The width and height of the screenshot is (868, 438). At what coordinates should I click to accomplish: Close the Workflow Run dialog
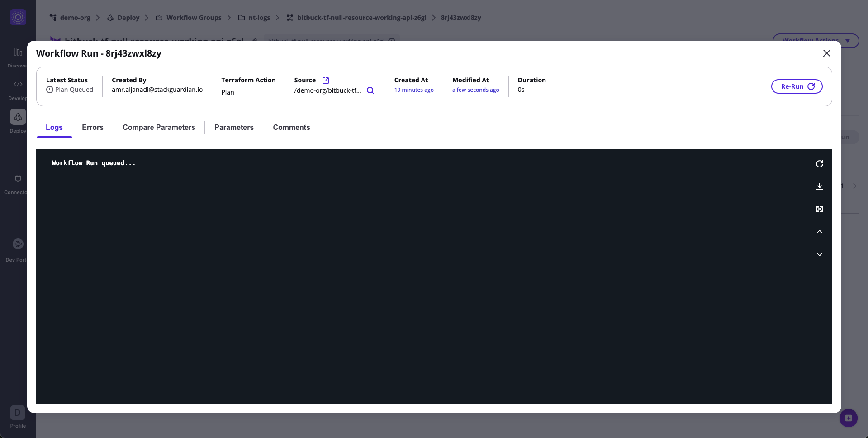[826, 53]
